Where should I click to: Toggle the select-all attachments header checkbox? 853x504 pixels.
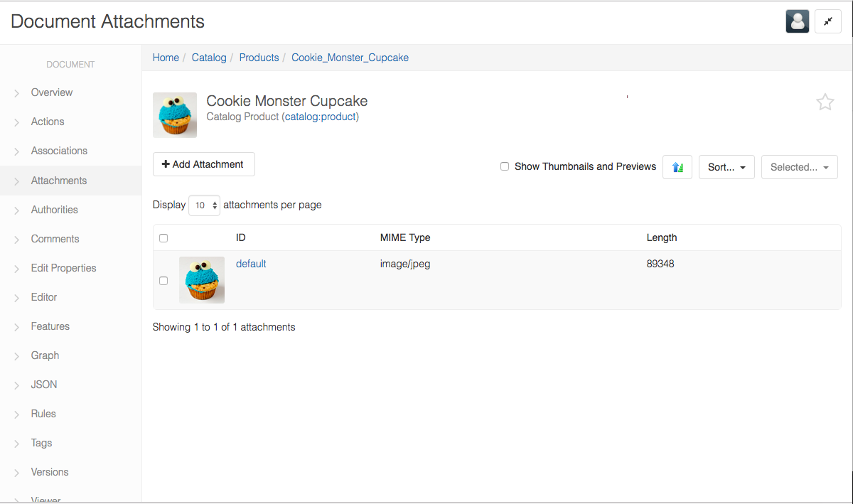(163, 238)
